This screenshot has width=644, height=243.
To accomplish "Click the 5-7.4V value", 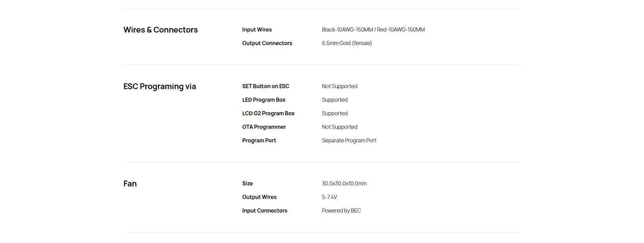I will 329,197.
